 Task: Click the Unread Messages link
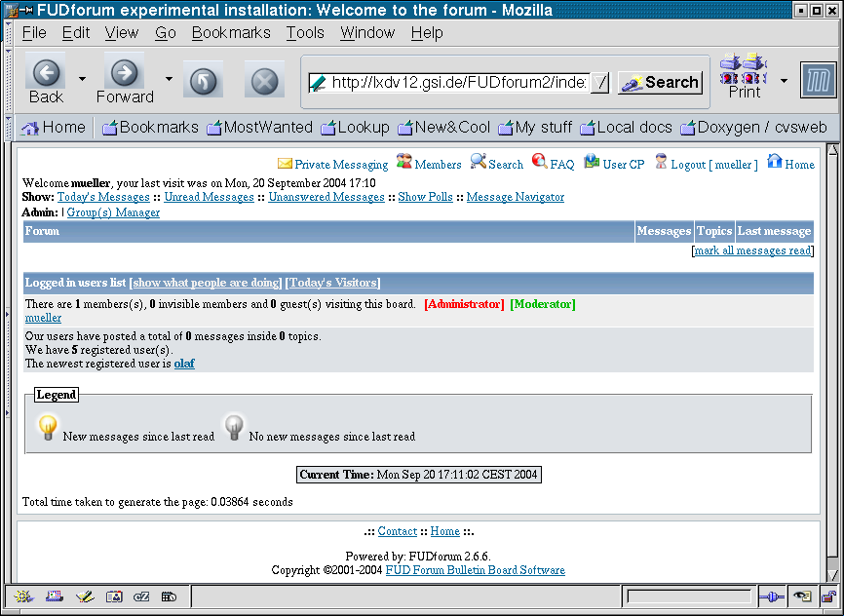pos(210,197)
